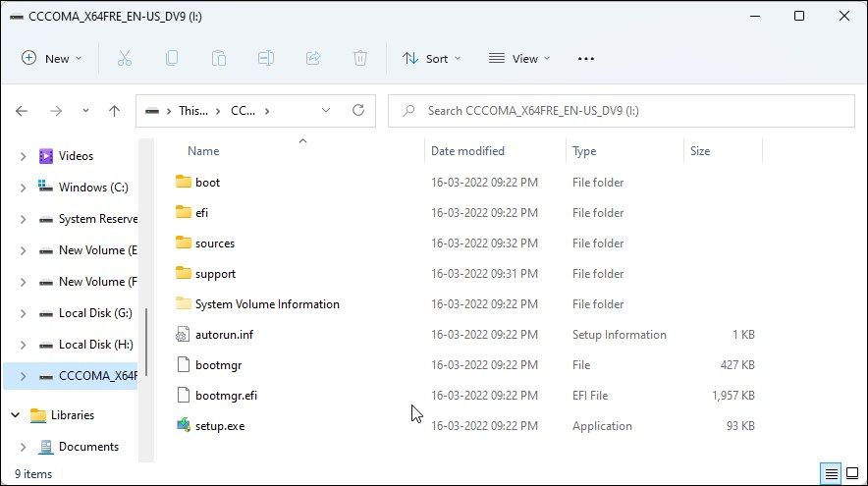Click the Rename icon in toolbar

coord(266,58)
